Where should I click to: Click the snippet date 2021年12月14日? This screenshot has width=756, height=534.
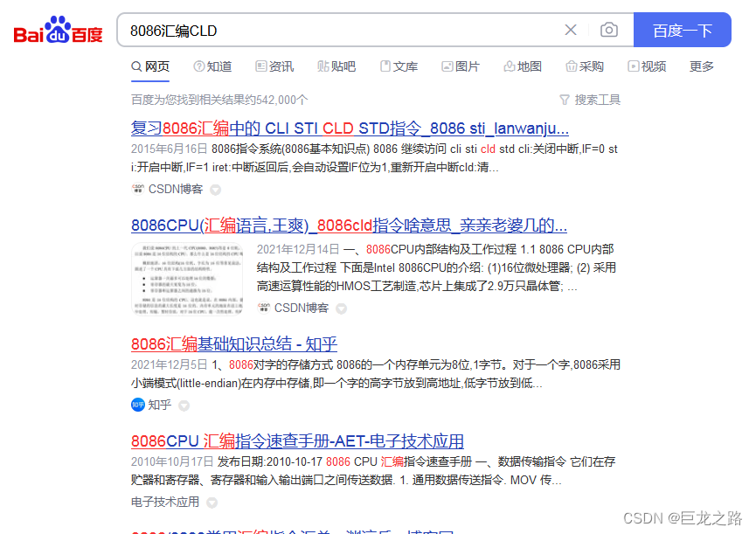click(x=298, y=249)
